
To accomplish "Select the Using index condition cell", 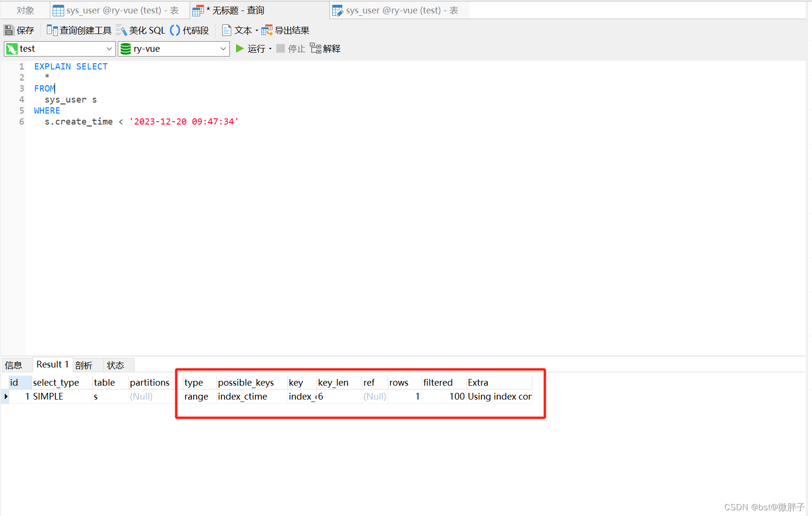I will [x=499, y=396].
